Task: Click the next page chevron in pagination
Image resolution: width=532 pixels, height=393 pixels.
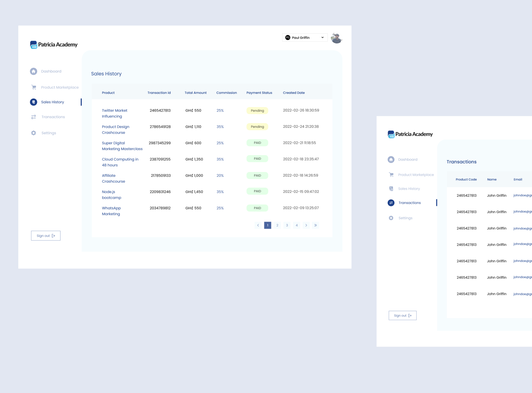Action: click(x=306, y=225)
